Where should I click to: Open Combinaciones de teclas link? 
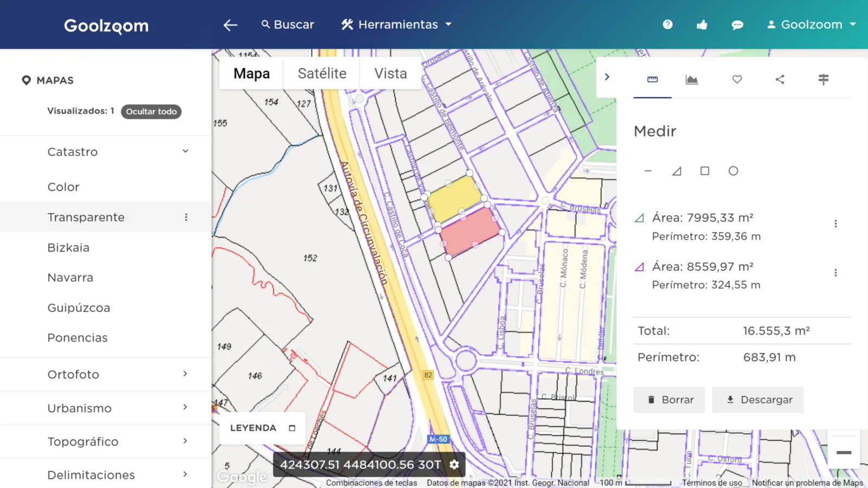(x=372, y=483)
